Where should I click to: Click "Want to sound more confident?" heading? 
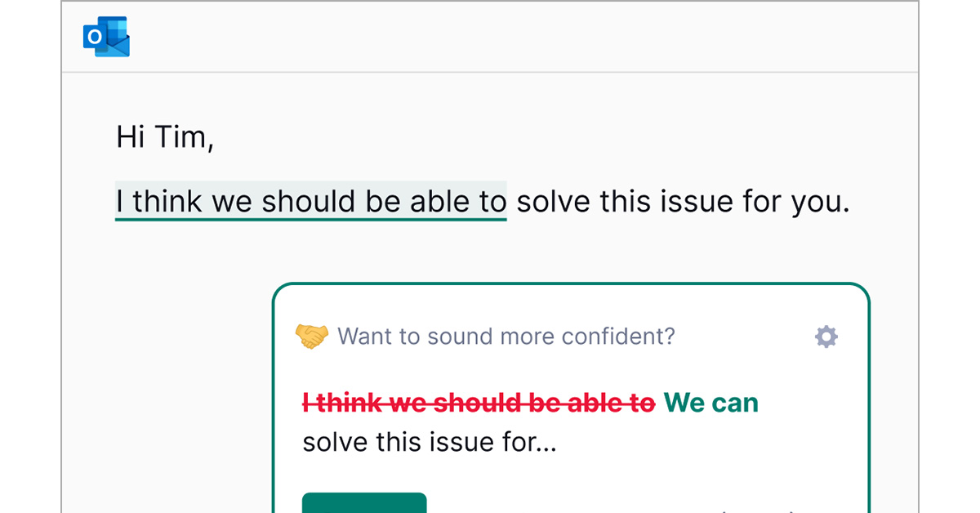tap(506, 337)
